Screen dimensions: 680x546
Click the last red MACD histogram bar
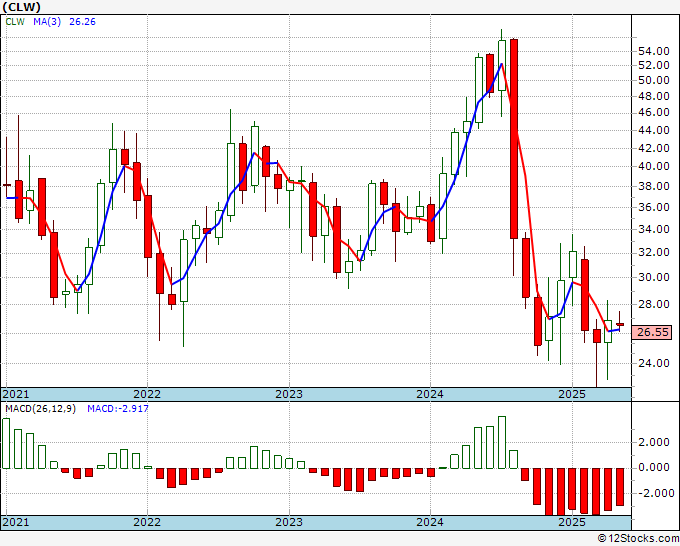pyautogui.click(x=620, y=487)
